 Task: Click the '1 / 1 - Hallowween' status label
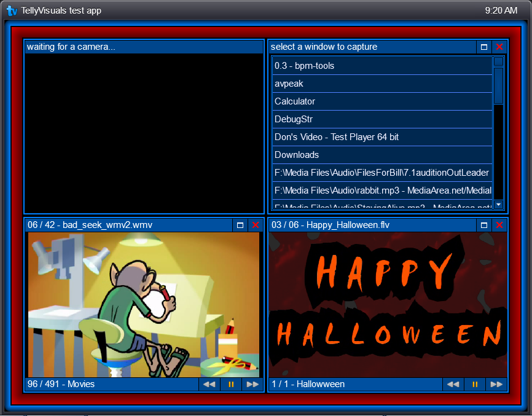[308, 384]
